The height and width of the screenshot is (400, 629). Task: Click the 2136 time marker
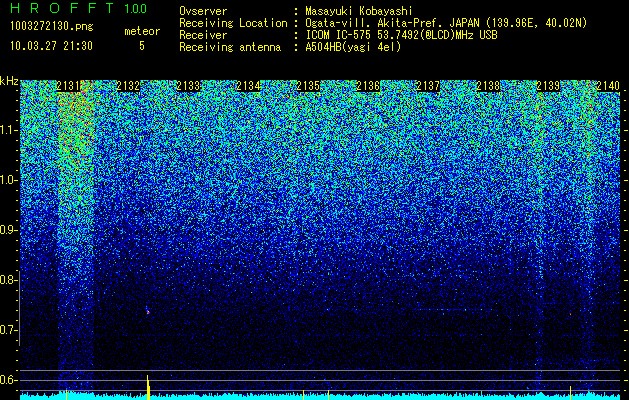pos(368,86)
